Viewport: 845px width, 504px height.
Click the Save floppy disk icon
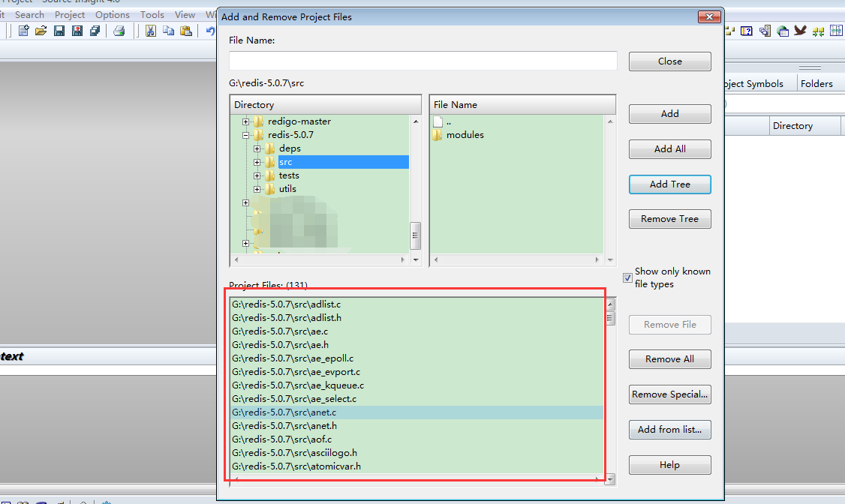59,31
